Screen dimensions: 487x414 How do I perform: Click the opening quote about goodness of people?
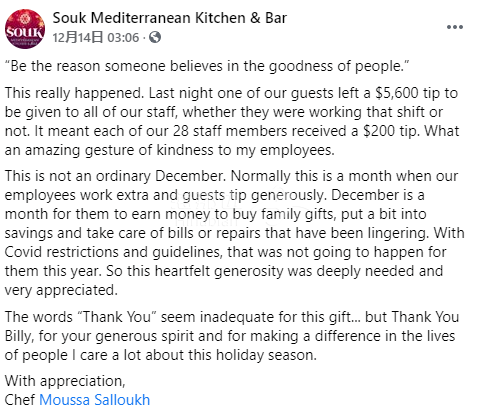pyautogui.click(x=207, y=66)
